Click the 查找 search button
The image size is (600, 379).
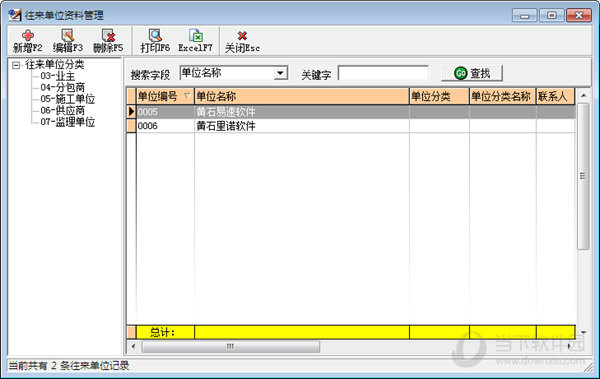pyautogui.click(x=472, y=73)
